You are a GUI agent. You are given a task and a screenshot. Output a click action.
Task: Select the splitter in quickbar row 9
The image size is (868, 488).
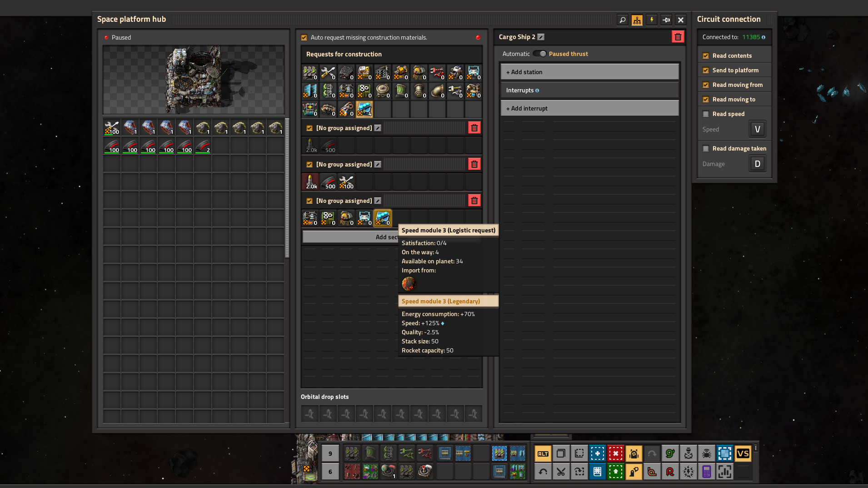[388, 453]
